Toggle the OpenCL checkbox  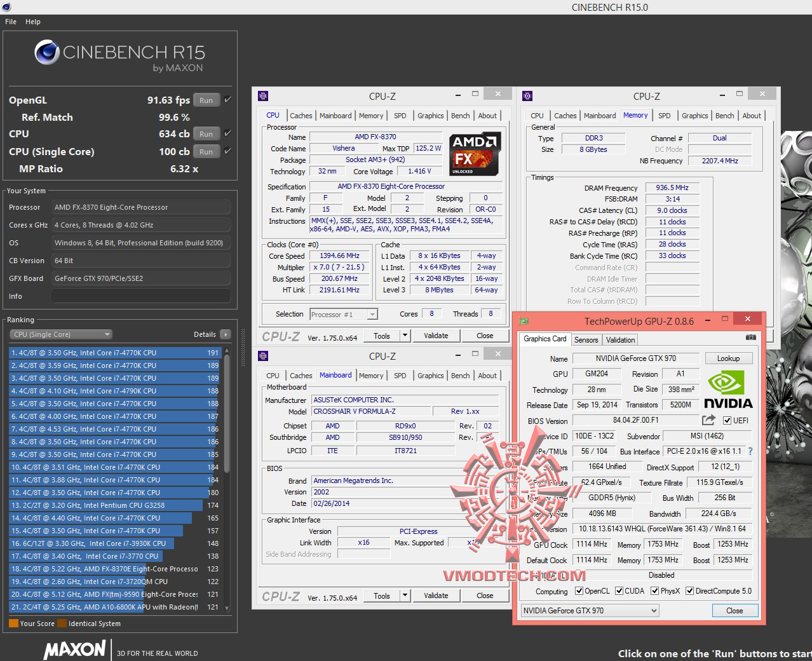pyautogui.click(x=579, y=591)
